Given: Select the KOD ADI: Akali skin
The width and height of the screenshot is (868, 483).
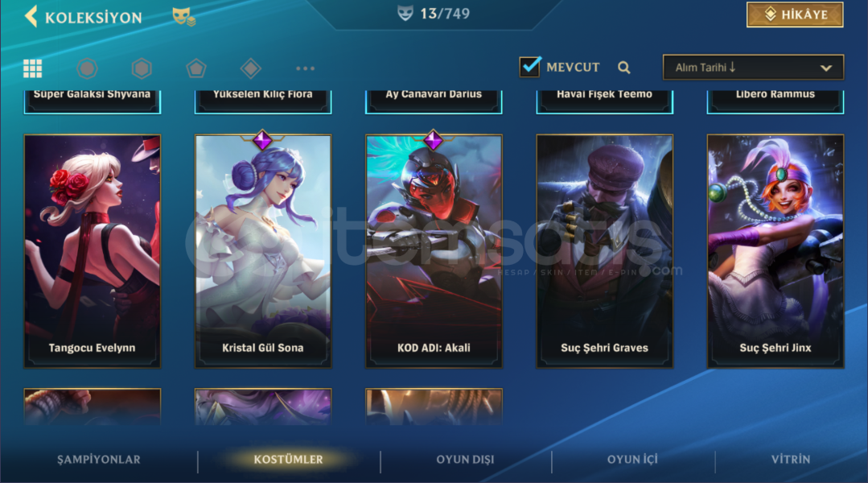Looking at the screenshot, I should pos(434,251).
